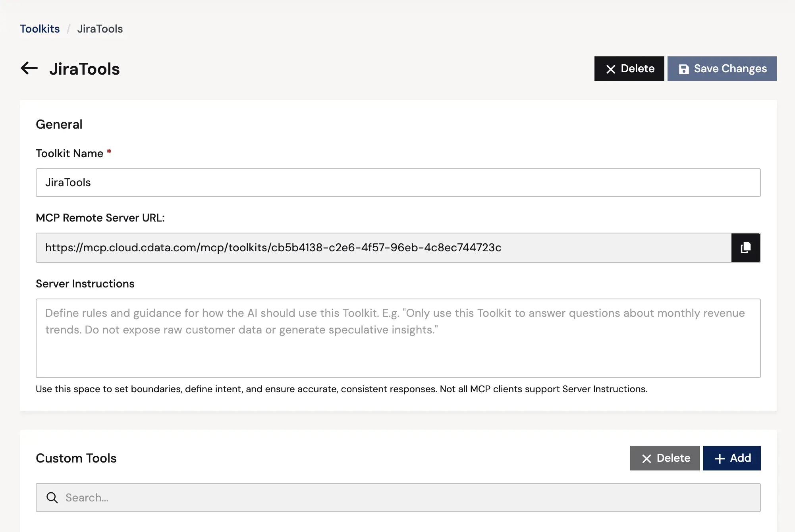
Task: Copy the MCP Remote Server URL
Action: pos(746,248)
